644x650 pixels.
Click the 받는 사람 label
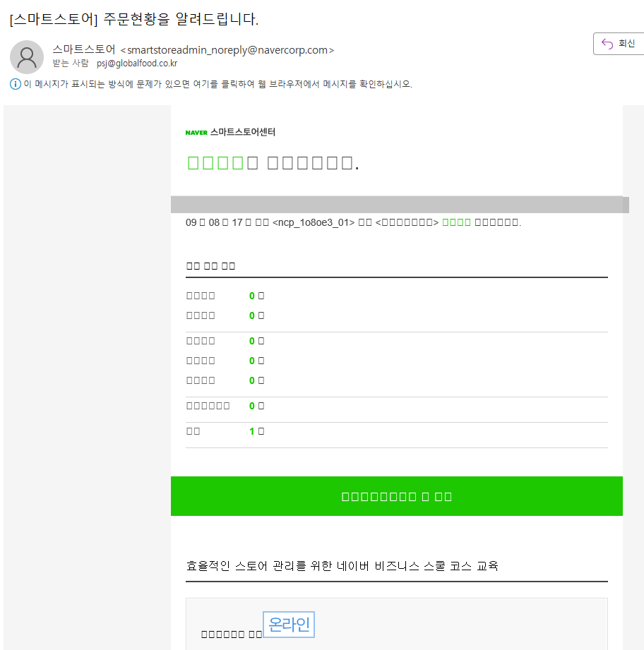[x=71, y=63]
